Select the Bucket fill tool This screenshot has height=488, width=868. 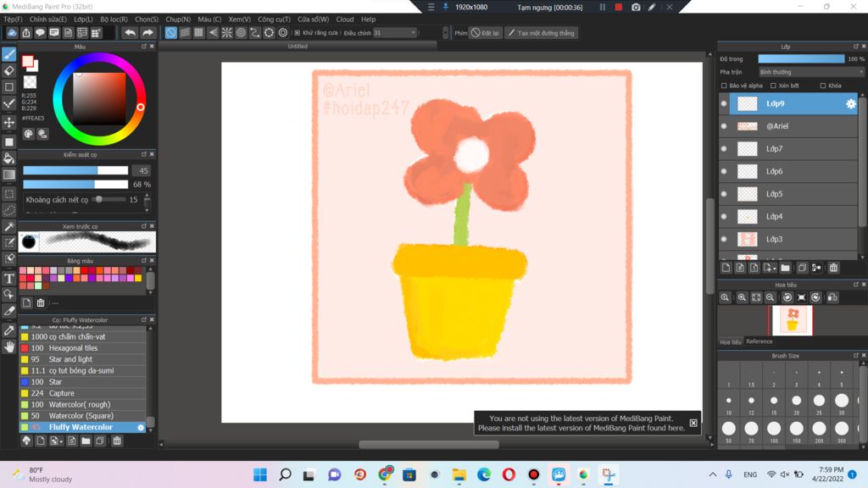(x=8, y=158)
